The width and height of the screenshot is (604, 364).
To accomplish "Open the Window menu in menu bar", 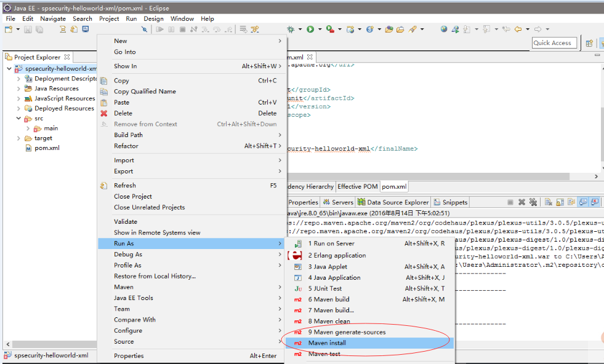I will pyautogui.click(x=182, y=18).
